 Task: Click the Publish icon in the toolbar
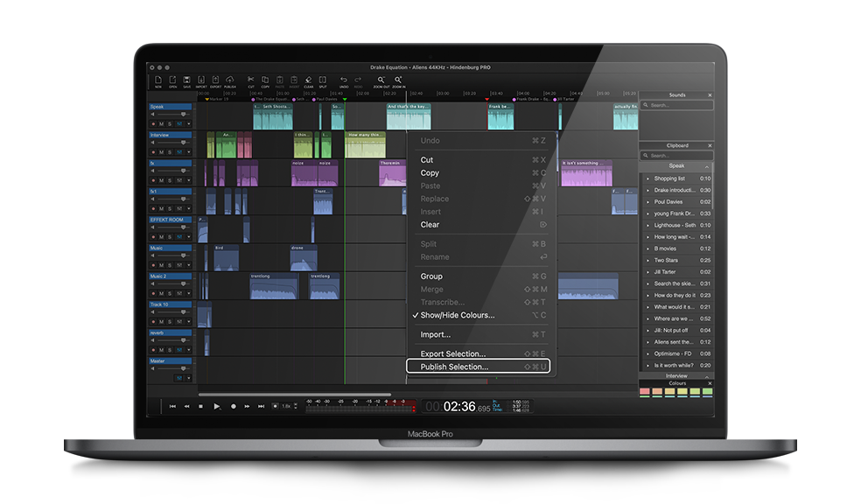230,81
